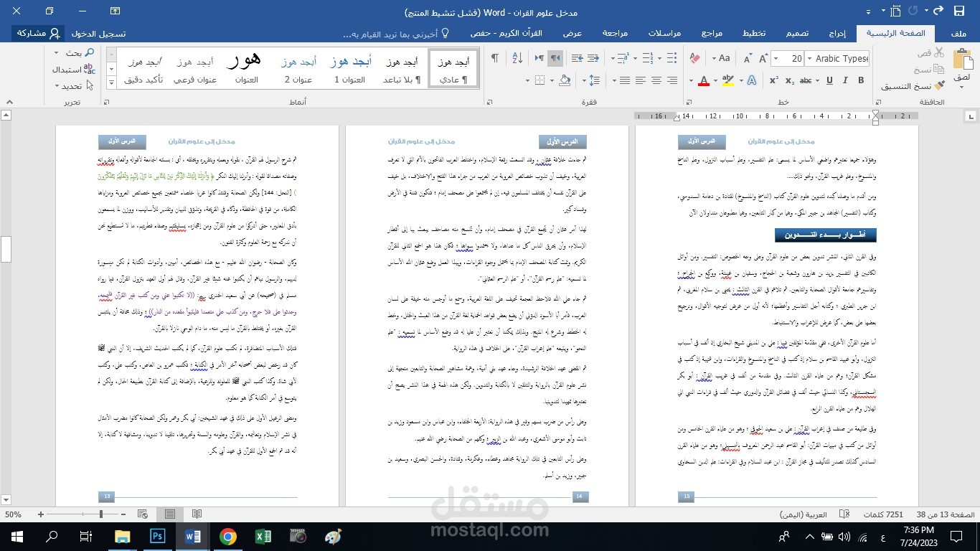This screenshot has height=551, width=980.
Task: Apply Title (العنوان) style
Action: click(x=247, y=68)
